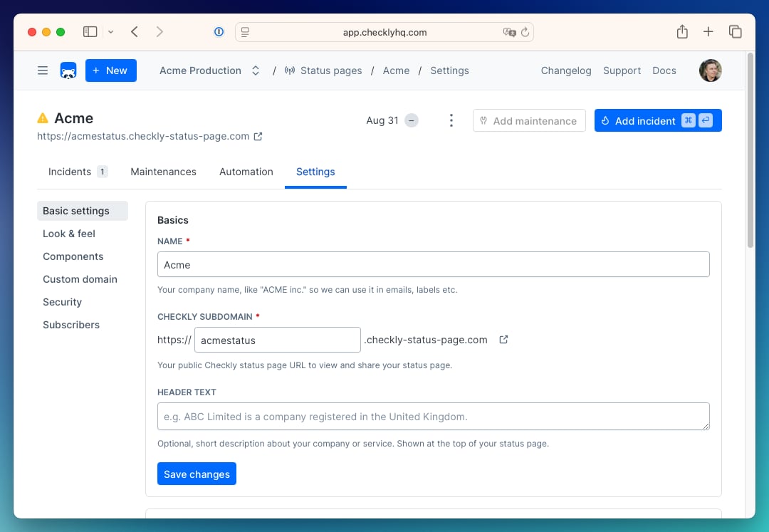Toggle Safari sidebar icon

tap(90, 32)
